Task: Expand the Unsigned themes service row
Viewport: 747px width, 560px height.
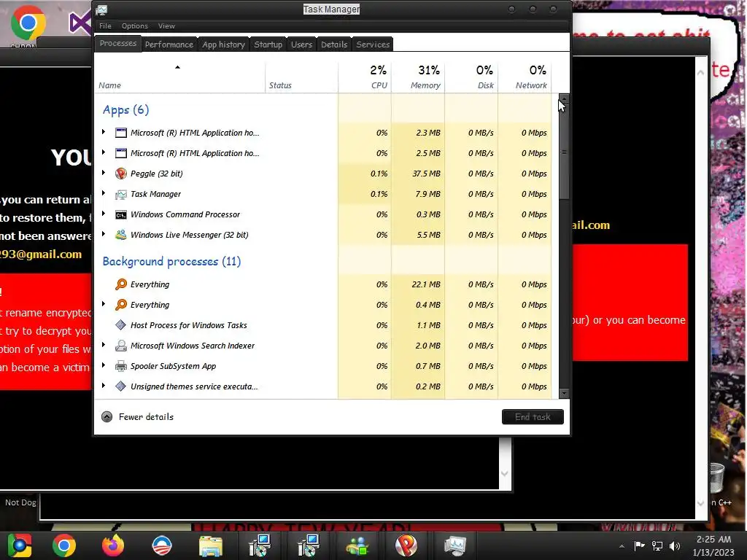Action: 104,386
